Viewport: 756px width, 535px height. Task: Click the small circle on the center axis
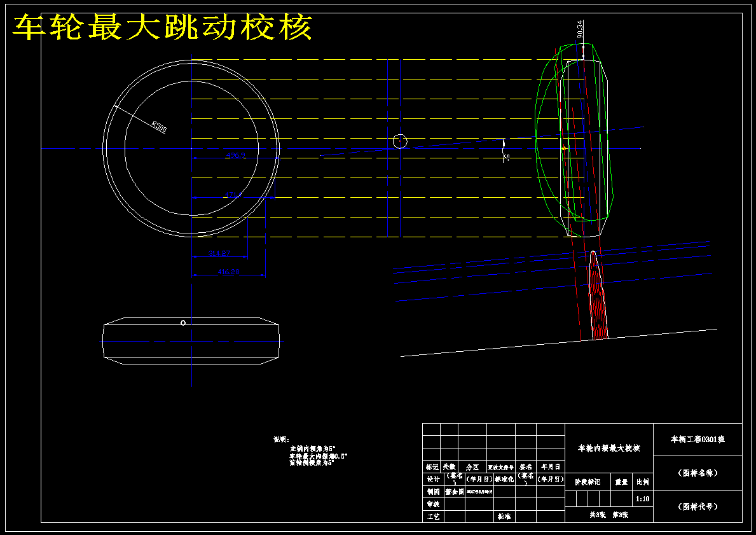point(400,141)
